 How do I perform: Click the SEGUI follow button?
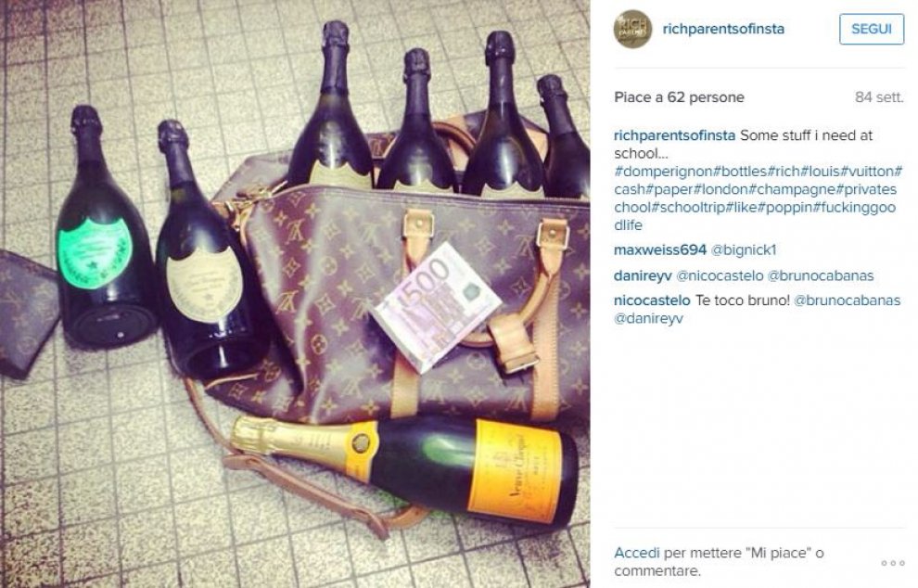pyautogui.click(x=871, y=29)
